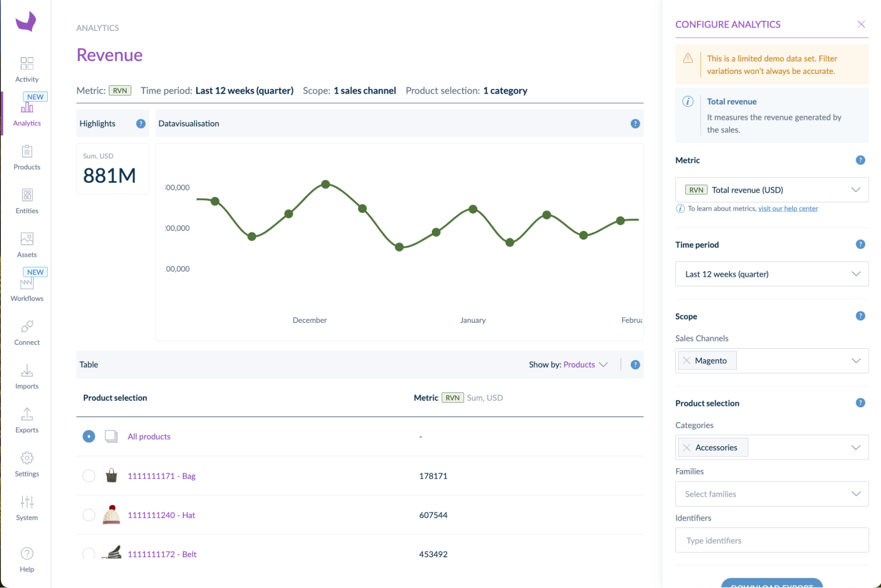Choose the Belt product radio button

point(89,554)
